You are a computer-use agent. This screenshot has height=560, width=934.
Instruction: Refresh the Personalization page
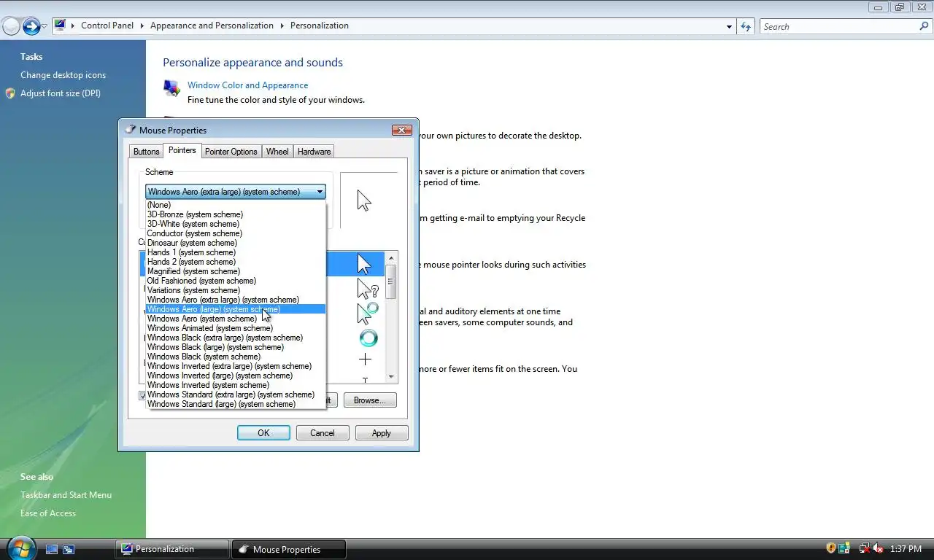[x=745, y=26]
